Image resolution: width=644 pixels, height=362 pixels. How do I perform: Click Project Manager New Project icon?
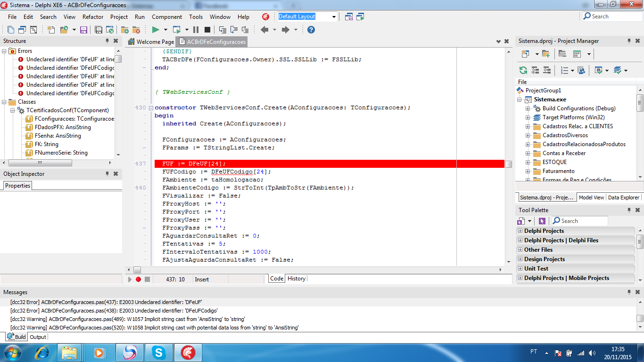(524, 54)
